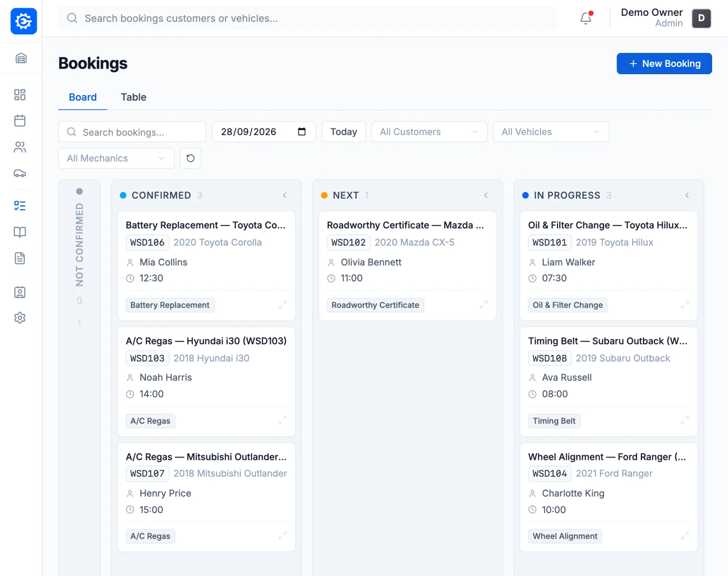This screenshot has width=728, height=576.
Task: Switch to the Table tab
Action: coord(133,97)
